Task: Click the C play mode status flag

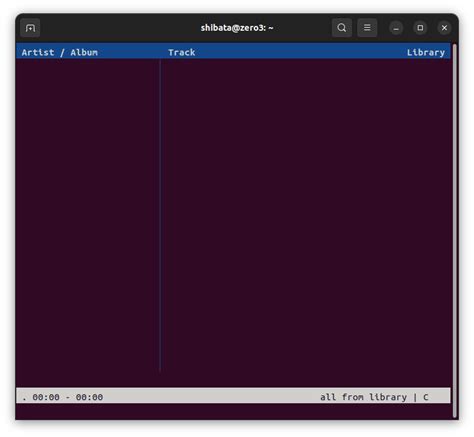Action: click(426, 397)
